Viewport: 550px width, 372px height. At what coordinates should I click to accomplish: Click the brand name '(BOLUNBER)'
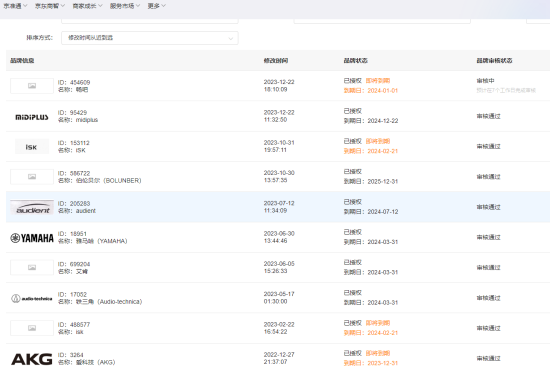(122, 181)
